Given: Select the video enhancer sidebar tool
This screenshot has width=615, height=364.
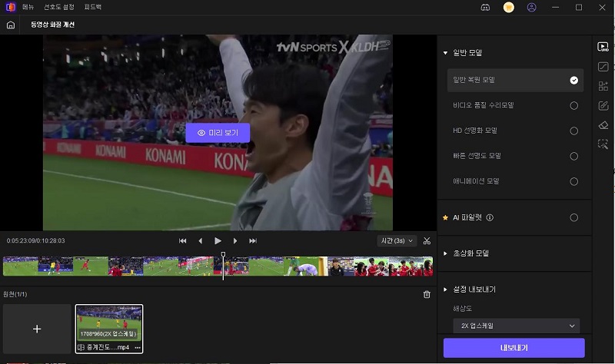Looking at the screenshot, I should tap(603, 47).
